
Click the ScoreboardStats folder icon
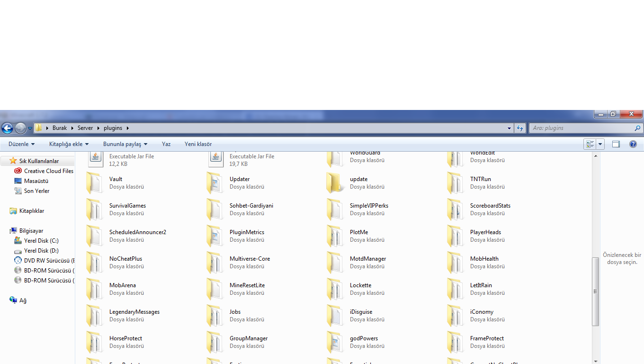(x=456, y=209)
